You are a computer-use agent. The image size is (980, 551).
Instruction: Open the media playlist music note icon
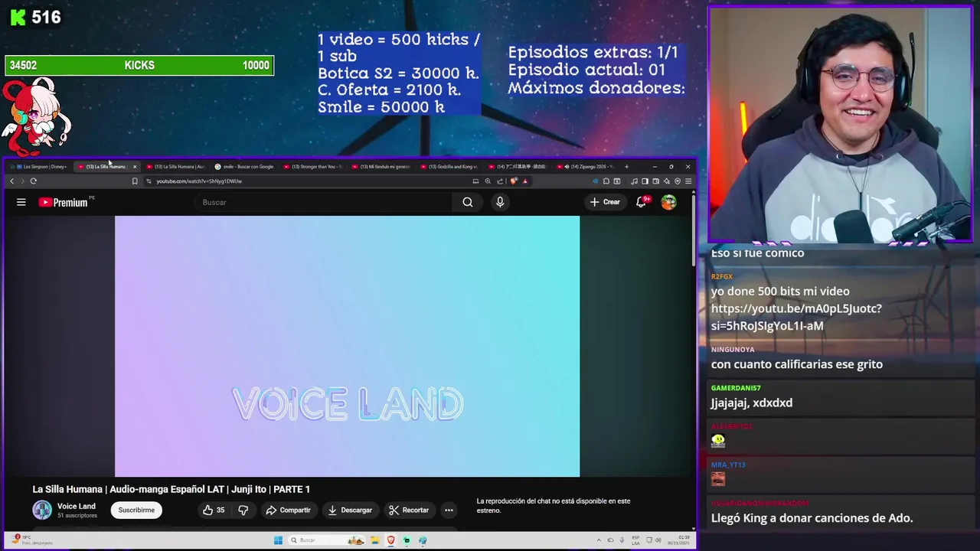tap(634, 181)
